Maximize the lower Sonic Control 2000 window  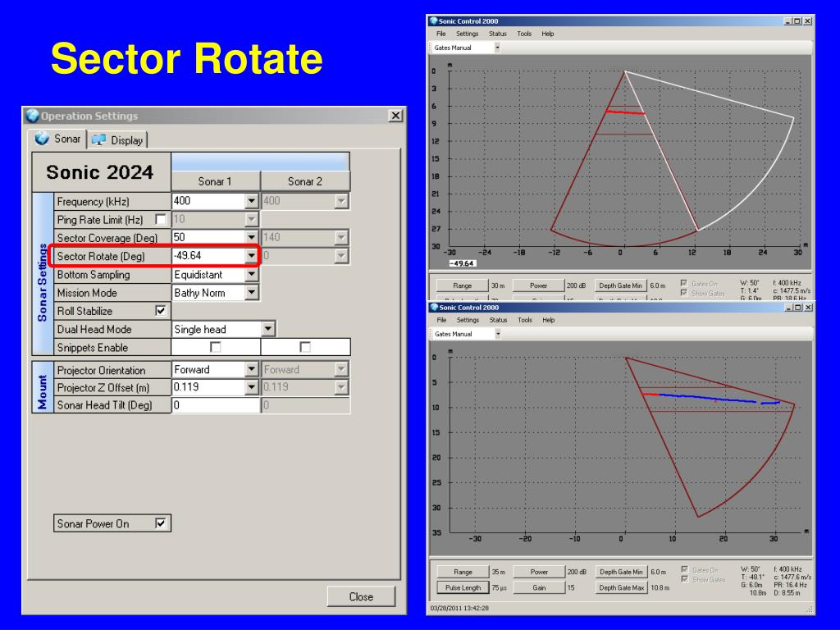[799, 308]
